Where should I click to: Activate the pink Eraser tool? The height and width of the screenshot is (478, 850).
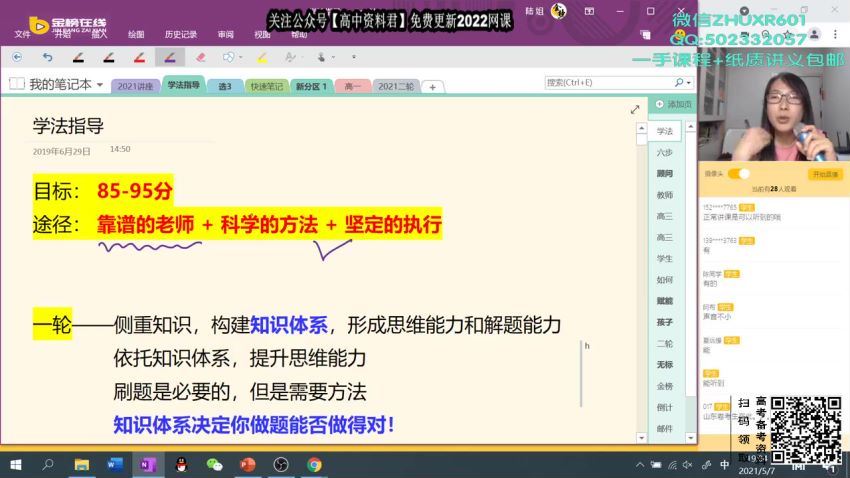(201, 57)
